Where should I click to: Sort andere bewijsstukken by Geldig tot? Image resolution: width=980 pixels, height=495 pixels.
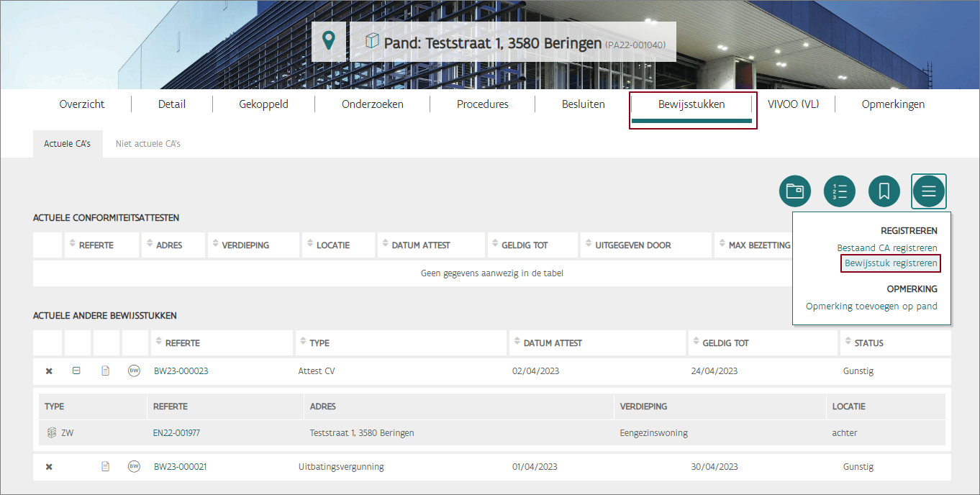click(725, 343)
